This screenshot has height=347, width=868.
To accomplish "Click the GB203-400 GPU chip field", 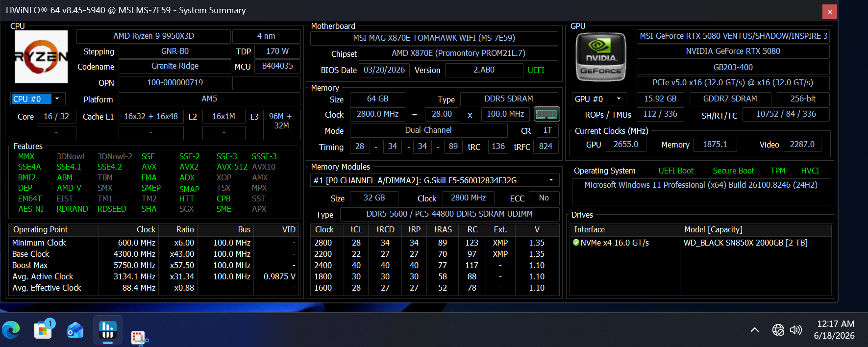I will click(733, 68).
